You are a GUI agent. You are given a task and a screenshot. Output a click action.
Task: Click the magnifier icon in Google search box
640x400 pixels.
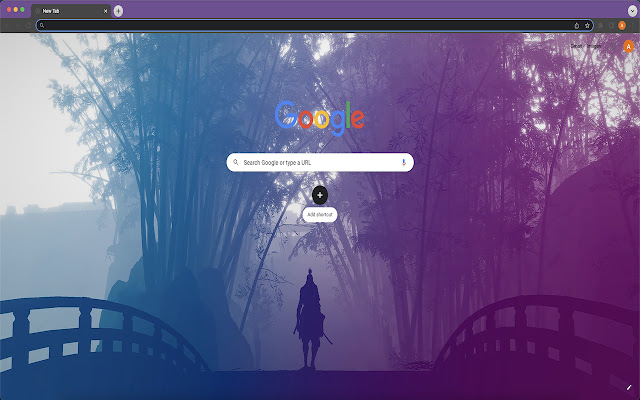coord(236,162)
